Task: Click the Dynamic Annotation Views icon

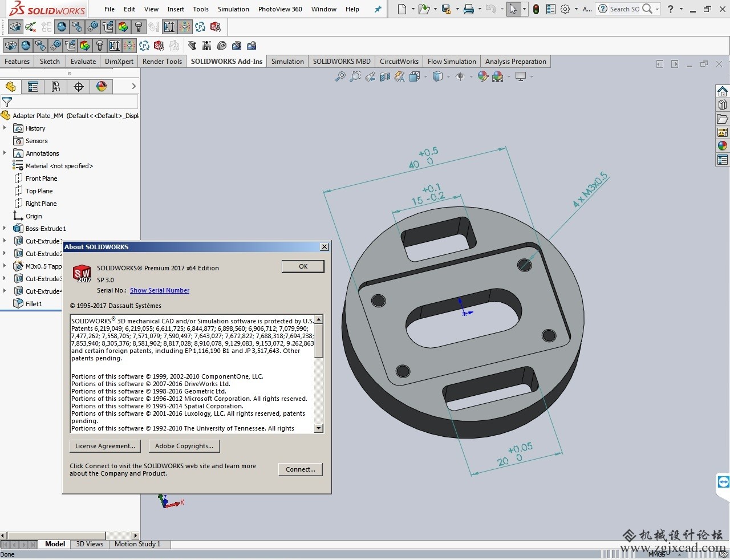Action: pos(400,76)
